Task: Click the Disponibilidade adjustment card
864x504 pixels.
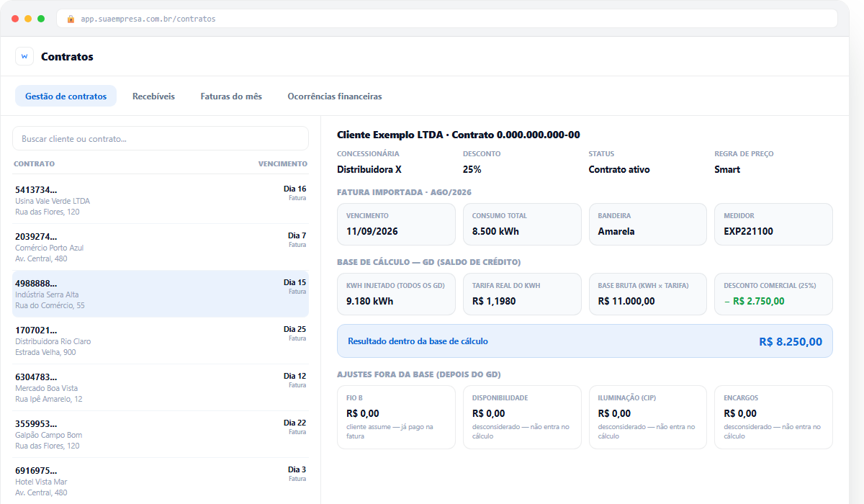Action: (522, 418)
